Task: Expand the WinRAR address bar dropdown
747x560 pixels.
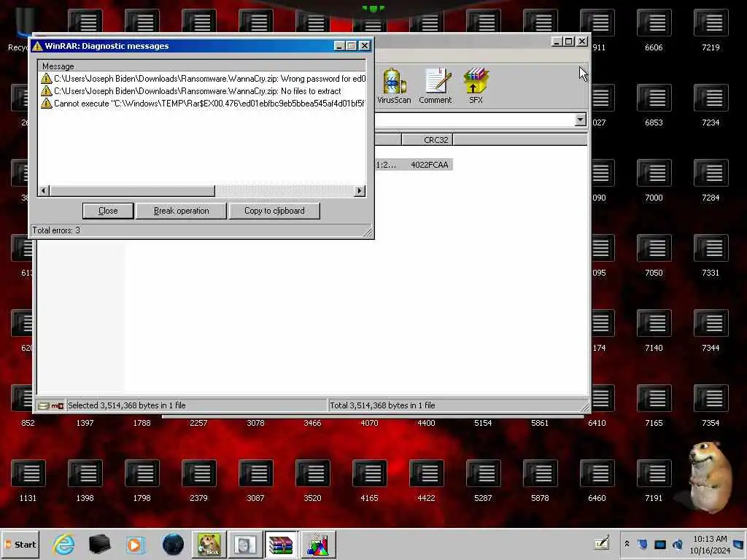Action: [x=580, y=120]
